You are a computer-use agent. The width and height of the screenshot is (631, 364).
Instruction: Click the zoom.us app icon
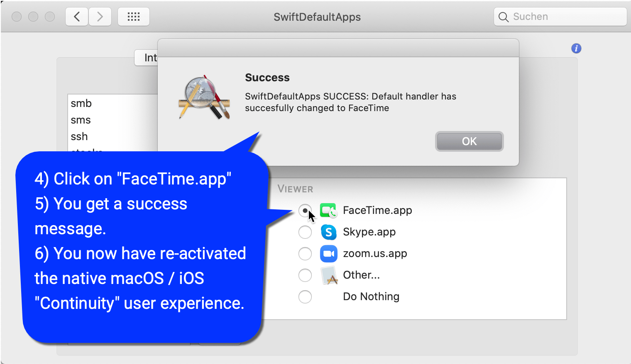[x=328, y=254]
